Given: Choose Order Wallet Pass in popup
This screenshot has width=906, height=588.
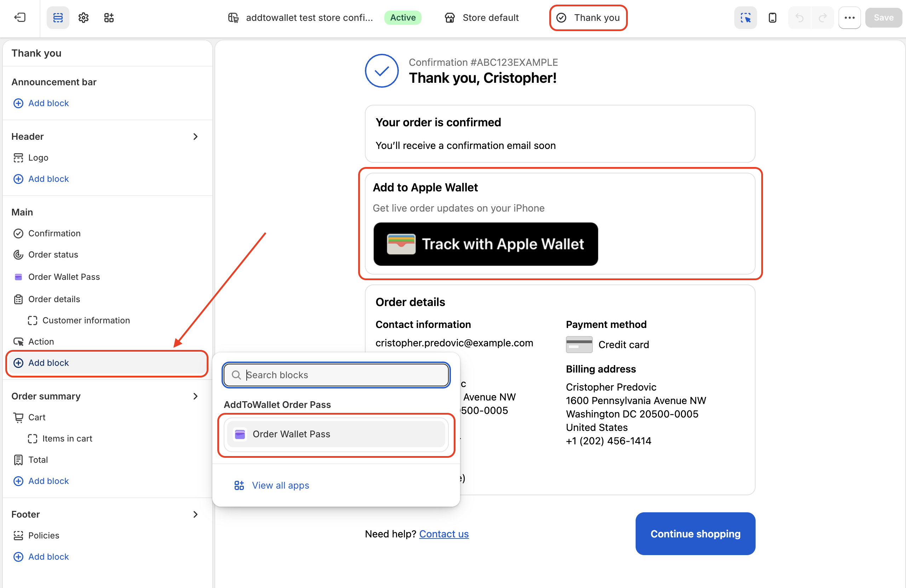Looking at the screenshot, I should click(x=336, y=434).
